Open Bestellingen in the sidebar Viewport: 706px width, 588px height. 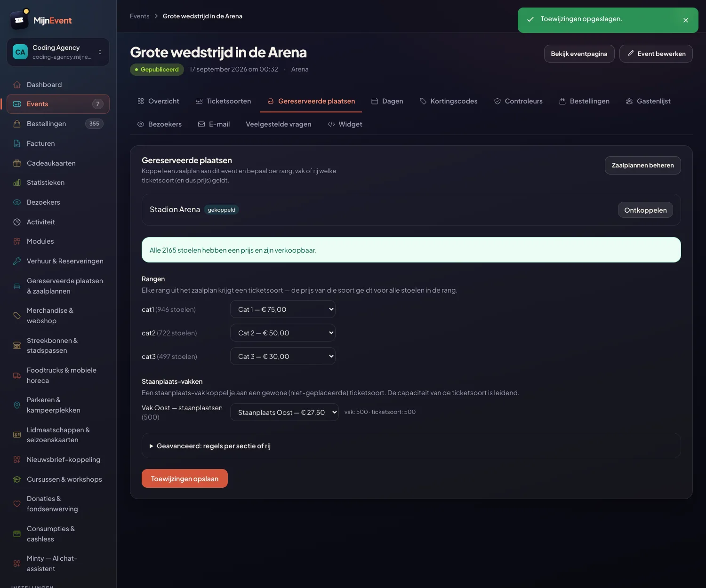tap(58, 124)
